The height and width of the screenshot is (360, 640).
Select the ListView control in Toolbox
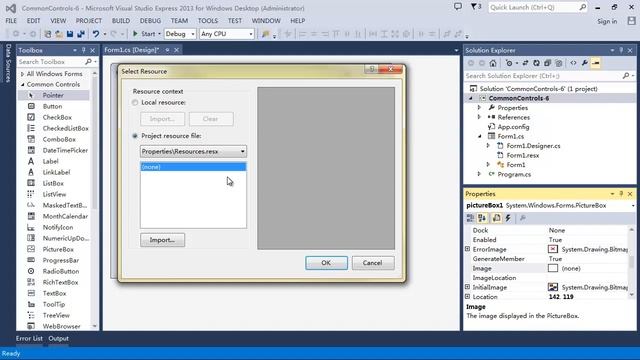pyautogui.click(x=53, y=194)
